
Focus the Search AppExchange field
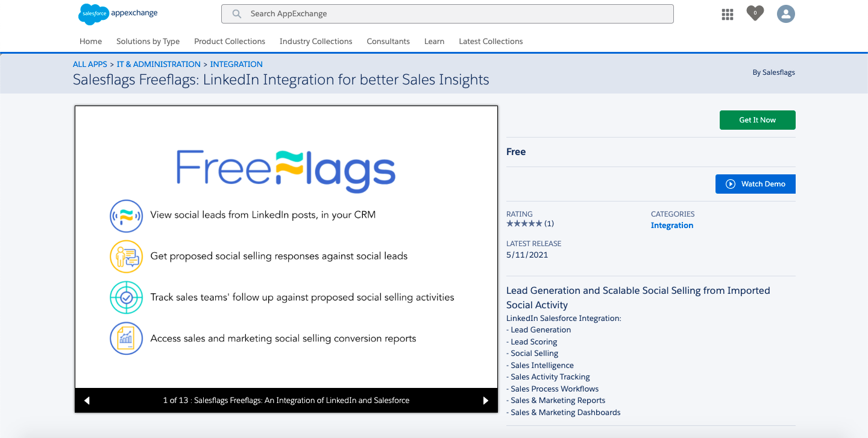[x=447, y=14]
